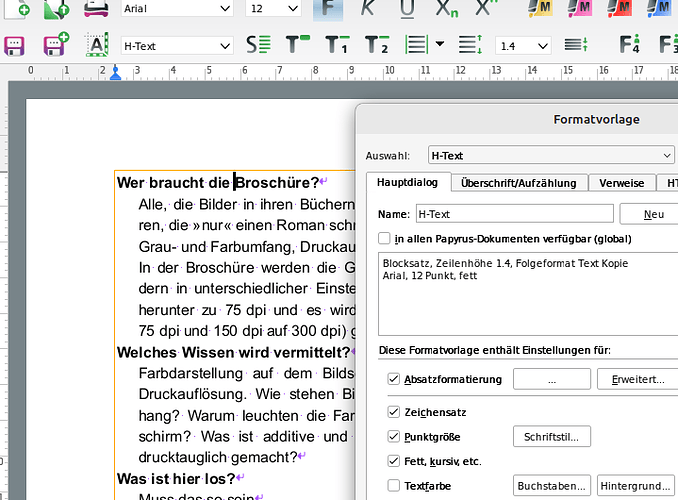Screen dimensions: 678x500
Task: Expand the Auswahl H-Text dropdown in dialog
Action: pos(668,155)
